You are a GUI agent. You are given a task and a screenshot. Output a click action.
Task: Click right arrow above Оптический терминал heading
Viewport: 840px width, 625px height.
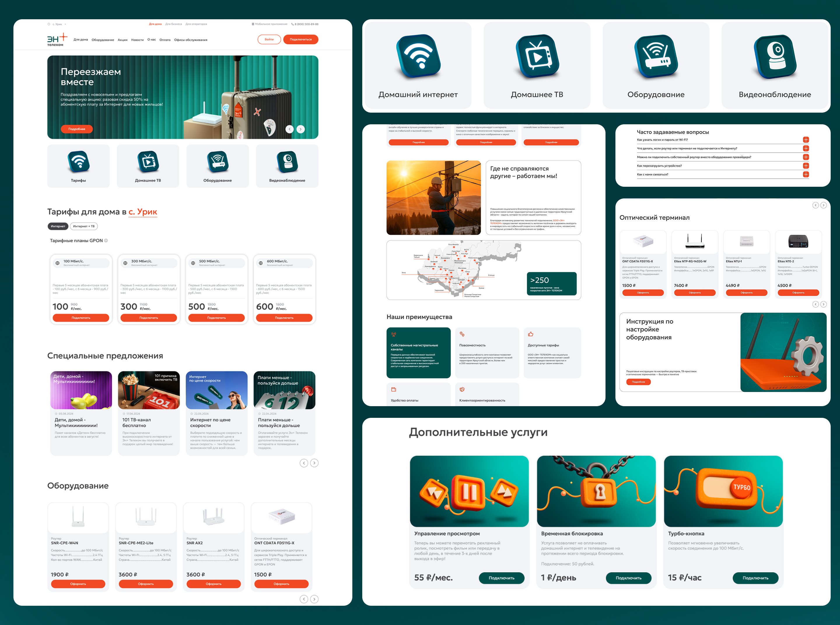point(823,205)
